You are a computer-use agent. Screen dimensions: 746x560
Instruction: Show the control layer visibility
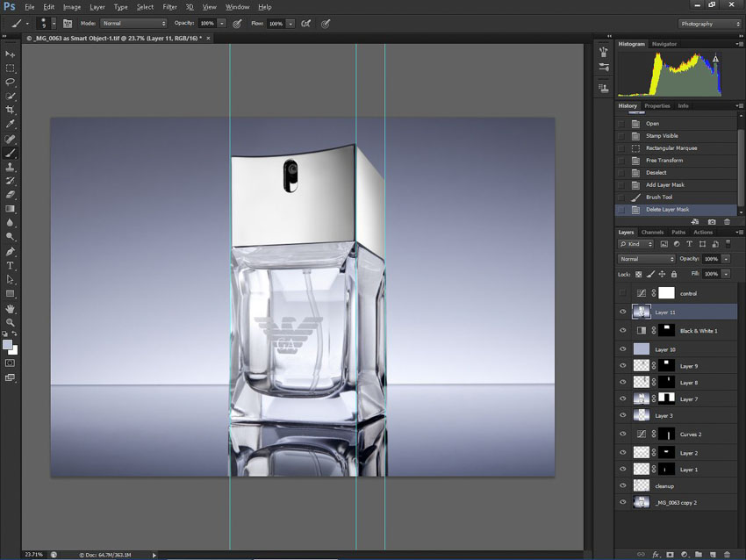pos(623,293)
